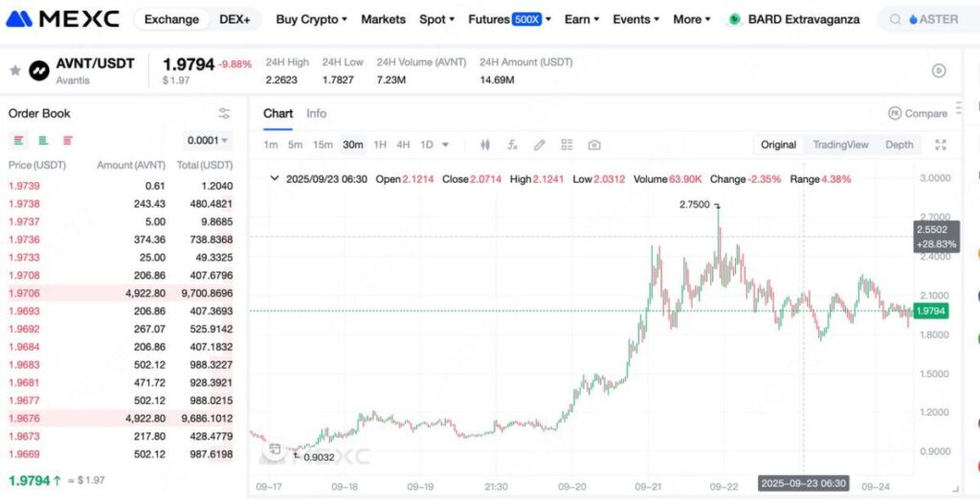Open the 0.0001 price precision dropdown
This screenshot has width=980, height=499.
208,141
